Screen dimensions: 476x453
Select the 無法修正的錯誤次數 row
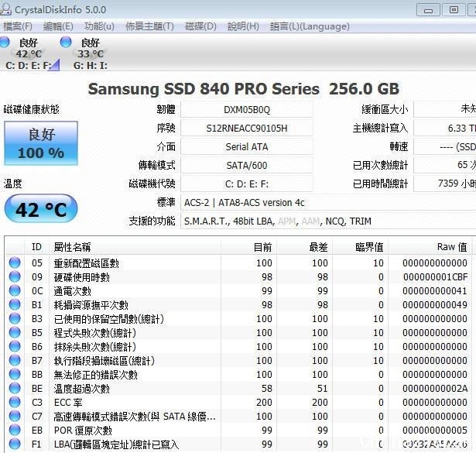238,374
